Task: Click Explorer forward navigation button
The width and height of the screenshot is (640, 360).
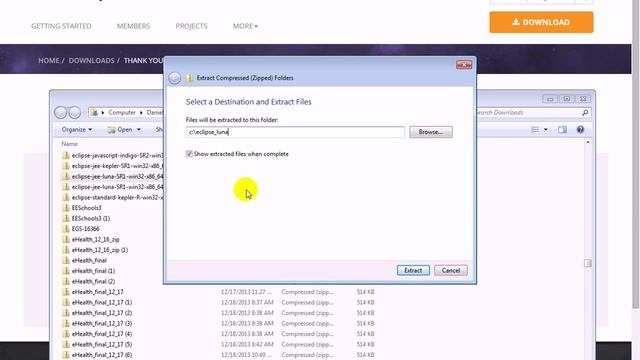Action: coord(75,112)
